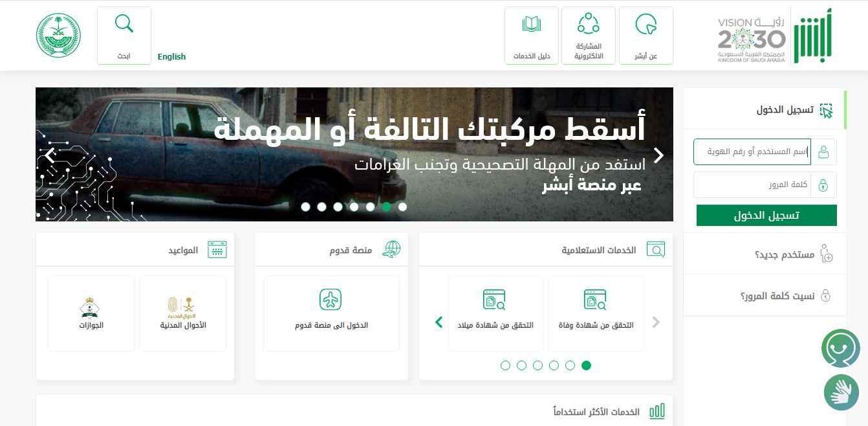The width and height of the screenshot is (868, 426).
Task: Select the highlighted green banner carousel dot
Action: point(386,207)
